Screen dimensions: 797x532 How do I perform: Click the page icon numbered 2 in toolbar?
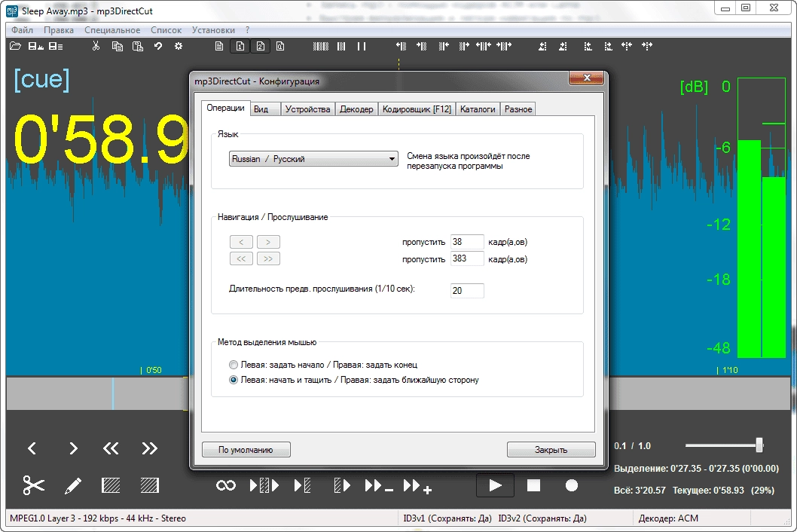point(260,46)
